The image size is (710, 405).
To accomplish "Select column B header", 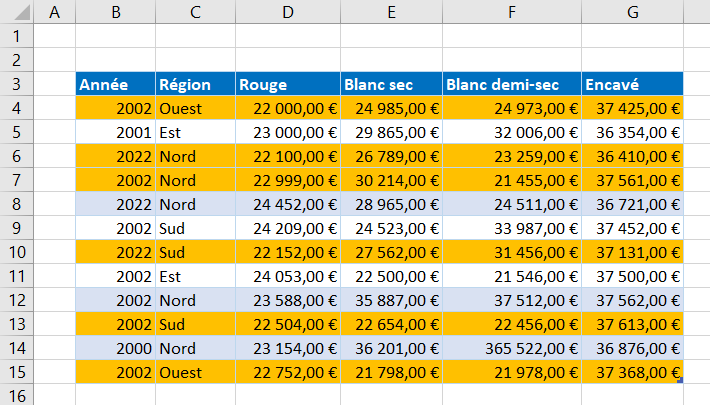I will pyautogui.click(x=115, y=11).
